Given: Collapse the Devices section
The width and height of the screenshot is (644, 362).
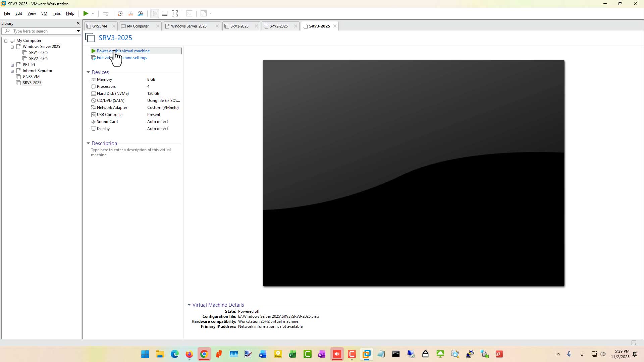Looking at the screenshot, I should click(x=88, y=72).
